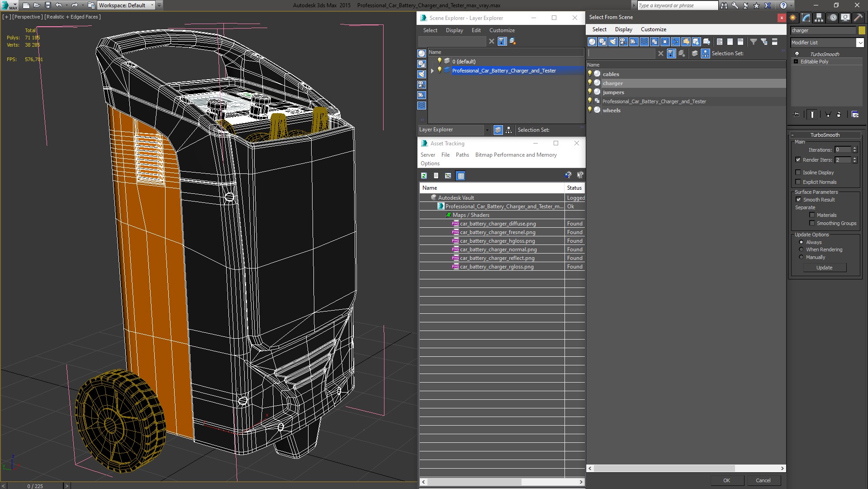Select the Manually update radio button
This screenshot has height=489, width=868.
click(801, 257)
